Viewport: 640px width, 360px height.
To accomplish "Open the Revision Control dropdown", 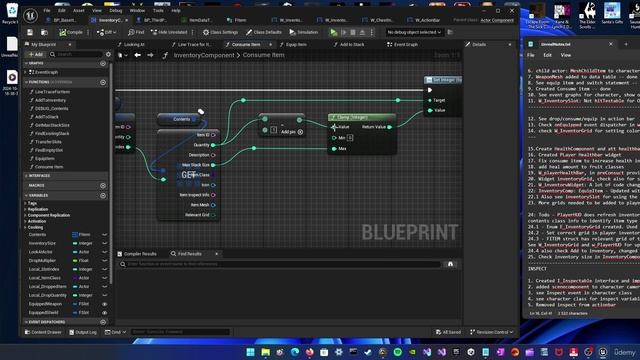I will tap(491, 332).
